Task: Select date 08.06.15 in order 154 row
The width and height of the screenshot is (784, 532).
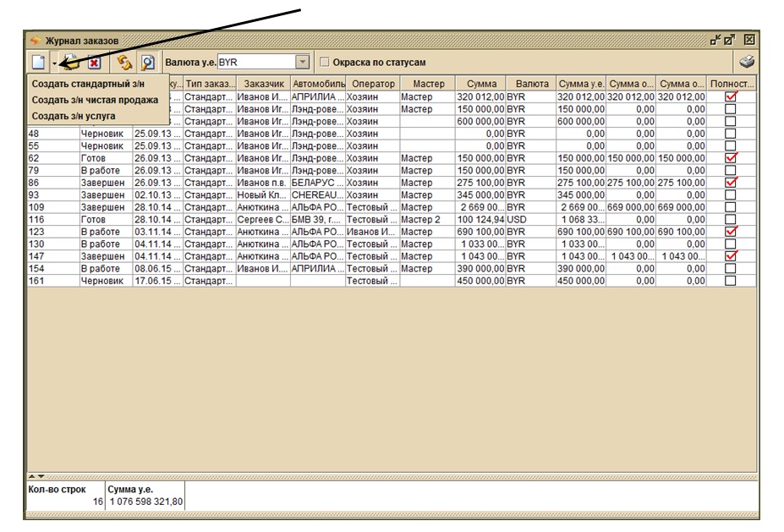Action: point(157,268)
